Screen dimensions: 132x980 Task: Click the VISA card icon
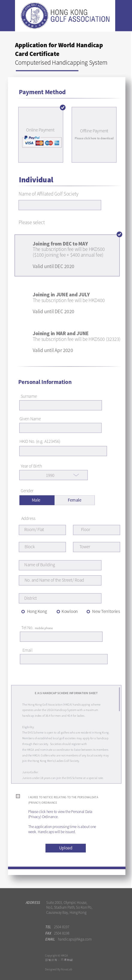[x=29, y=143]
